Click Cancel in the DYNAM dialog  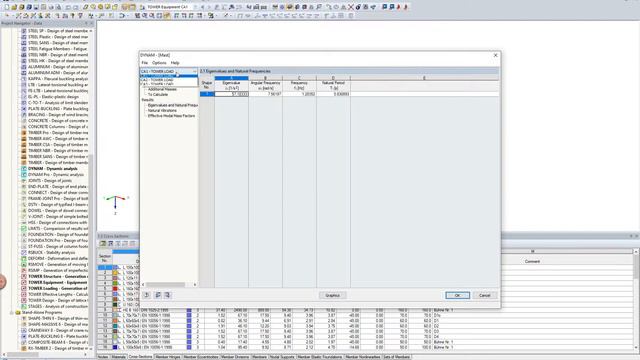484,295
